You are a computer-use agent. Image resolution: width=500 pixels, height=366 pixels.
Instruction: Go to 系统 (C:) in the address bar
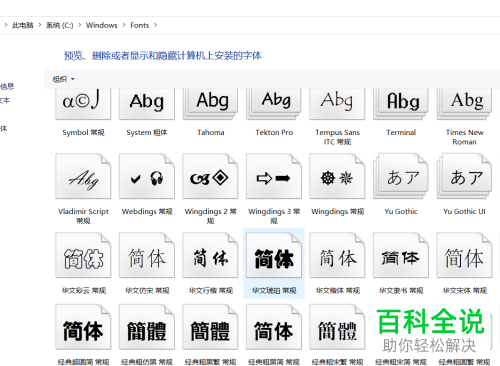pyautogui.click(x=60, y=25)
